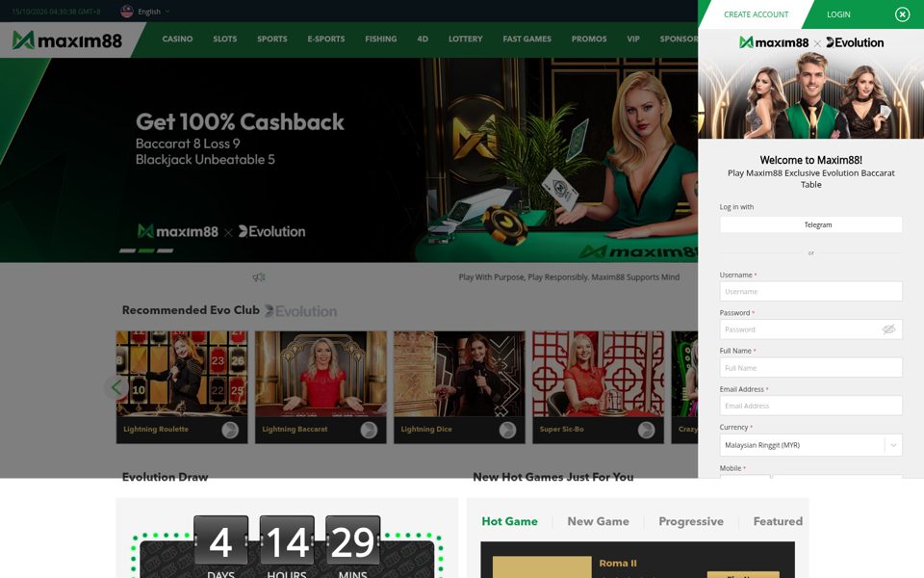Select the New Game tab

[x=598, y=521]
